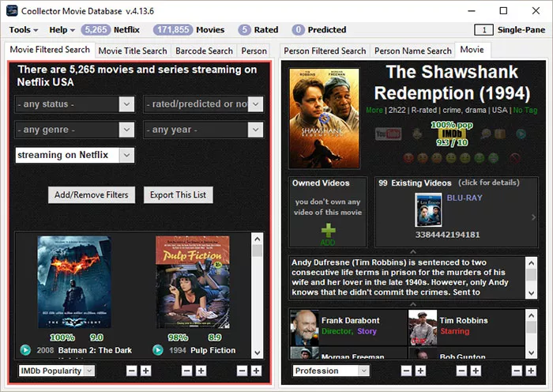Click the 5 Rated count badge

click(244, 30)
